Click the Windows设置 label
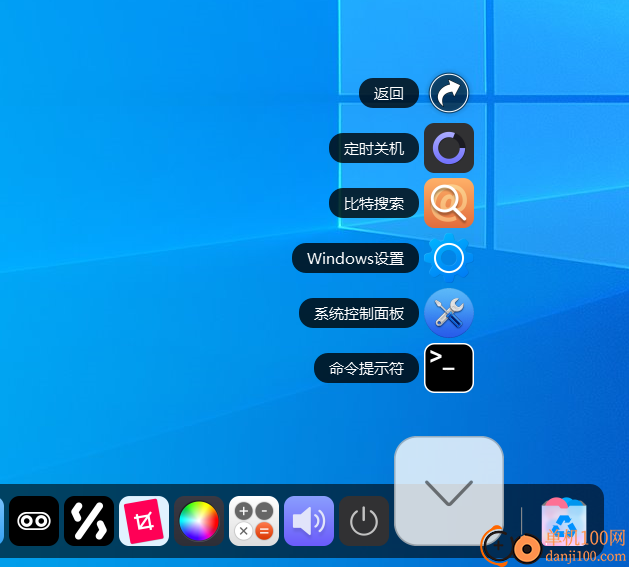629x567 pixels. pos(355,258)
